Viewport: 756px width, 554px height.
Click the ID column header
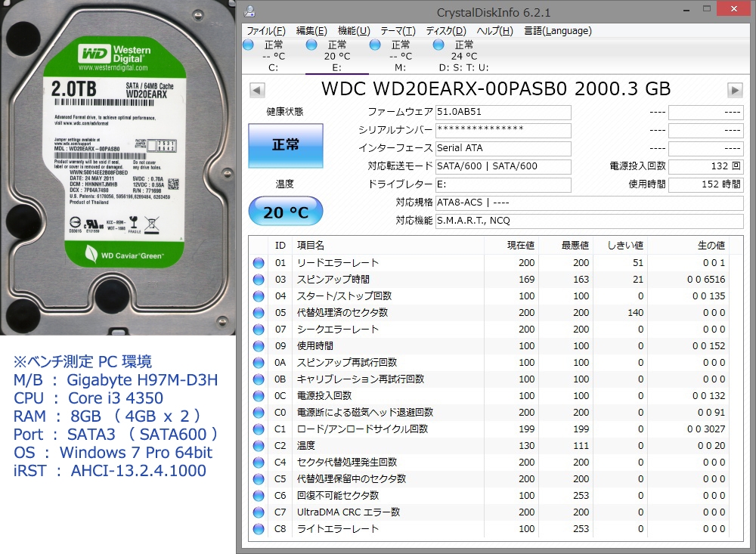point(280,246)
